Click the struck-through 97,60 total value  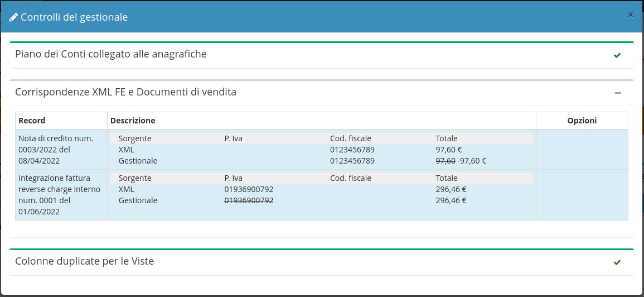[446, 161]
